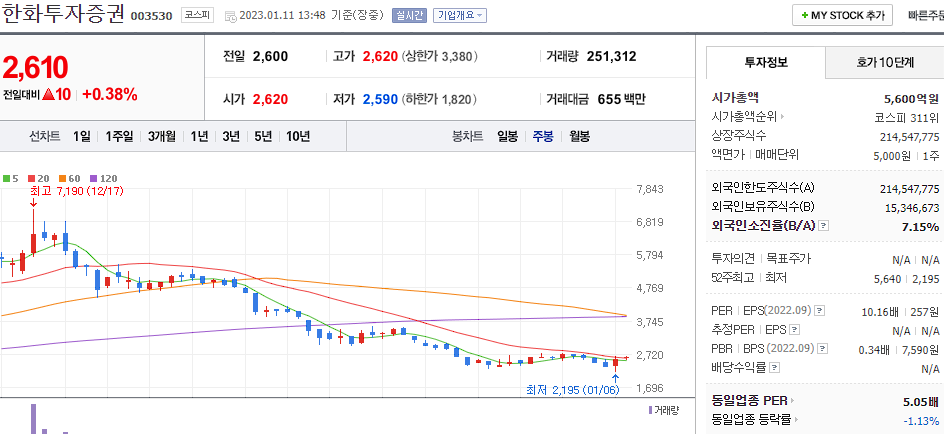Click the 52주 최고 최저 values 5,640 | 2,195
Viewport: 944px width, 434px height.
(x=906, y=279)
